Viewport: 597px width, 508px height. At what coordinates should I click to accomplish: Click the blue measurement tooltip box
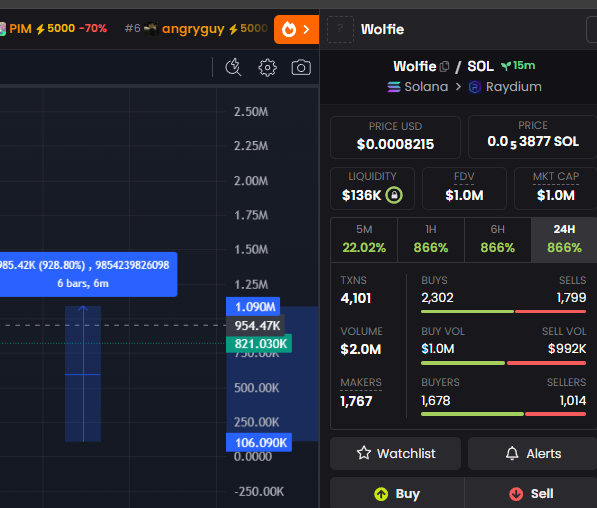pyautogui.click(x=88, y=274)
